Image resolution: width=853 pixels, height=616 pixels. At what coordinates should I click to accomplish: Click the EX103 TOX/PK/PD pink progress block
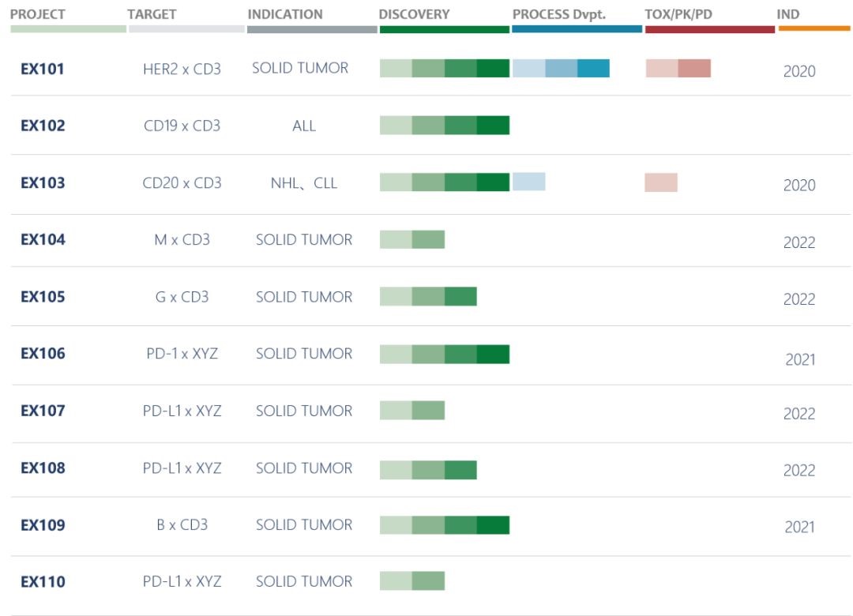click(661, 182)
